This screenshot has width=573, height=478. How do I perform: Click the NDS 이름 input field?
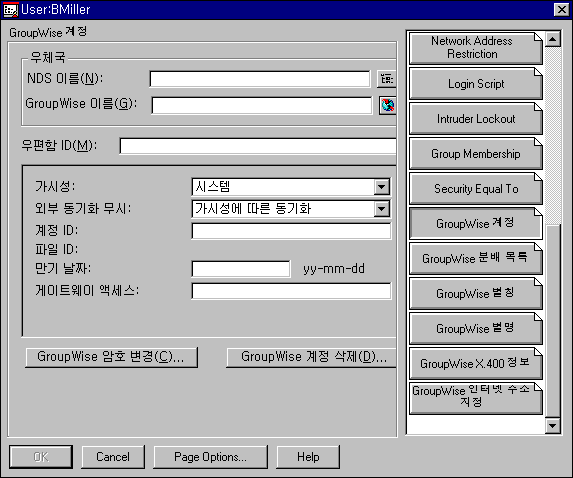tap(260, 79)
